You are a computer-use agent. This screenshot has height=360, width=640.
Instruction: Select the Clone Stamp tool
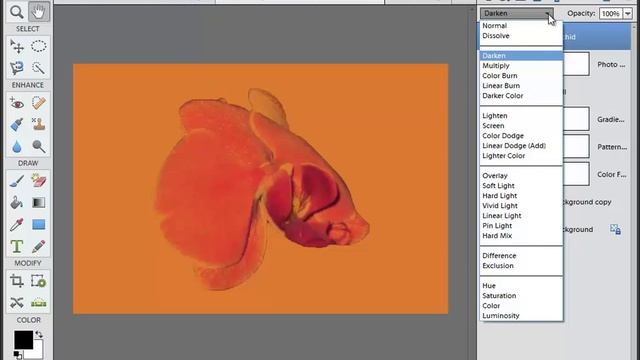point(39,124)
